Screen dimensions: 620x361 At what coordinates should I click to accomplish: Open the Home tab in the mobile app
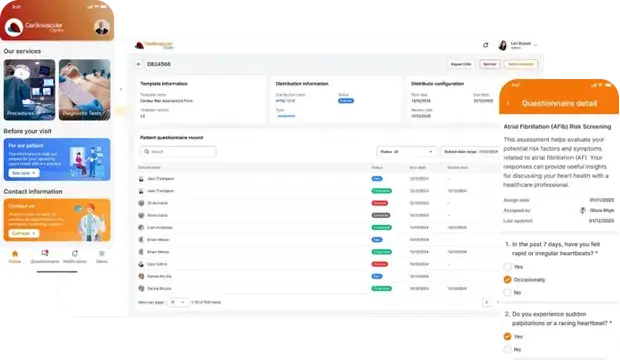15,257
